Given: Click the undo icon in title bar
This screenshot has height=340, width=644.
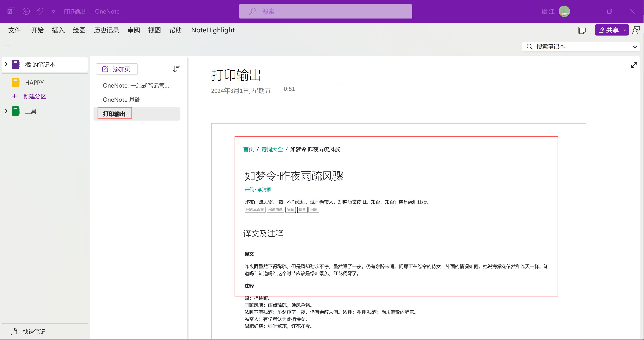Looking at the screenshot, I should [x=40, y=11].
